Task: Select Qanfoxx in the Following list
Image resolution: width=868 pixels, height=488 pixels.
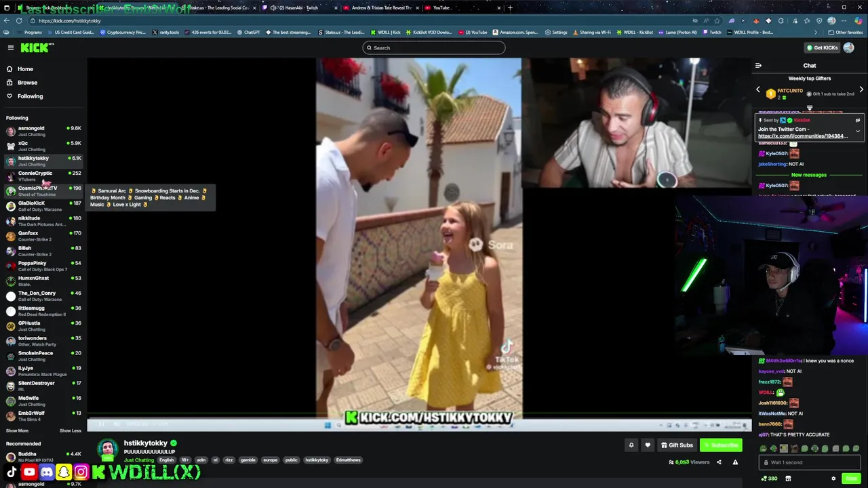Action: coord(43,236)
